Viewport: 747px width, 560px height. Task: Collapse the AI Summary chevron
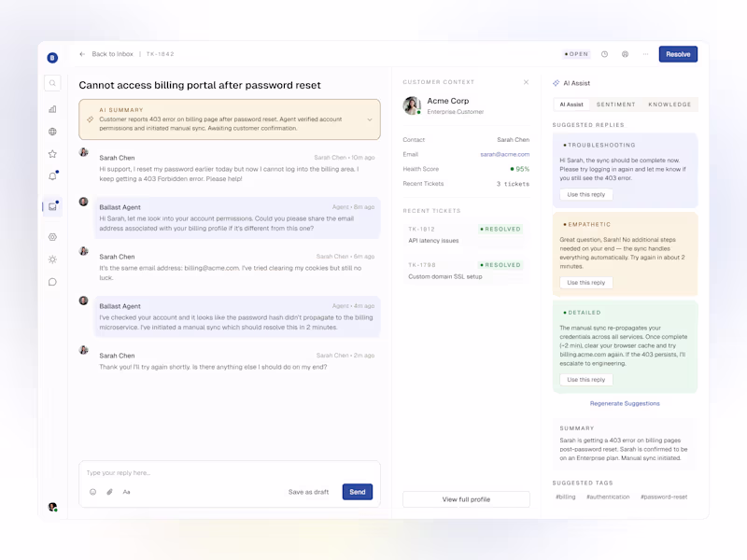point(370,119)
